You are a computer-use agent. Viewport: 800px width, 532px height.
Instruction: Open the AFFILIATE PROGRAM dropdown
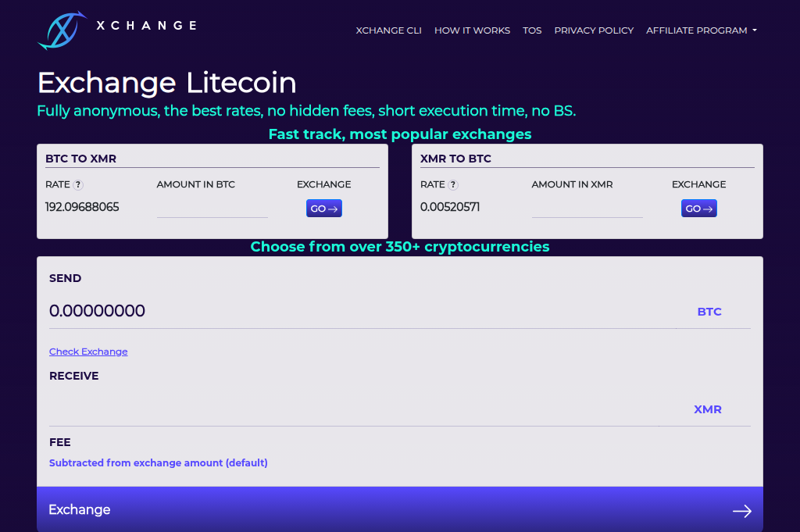pyautogui.click(x=701, y=30)
